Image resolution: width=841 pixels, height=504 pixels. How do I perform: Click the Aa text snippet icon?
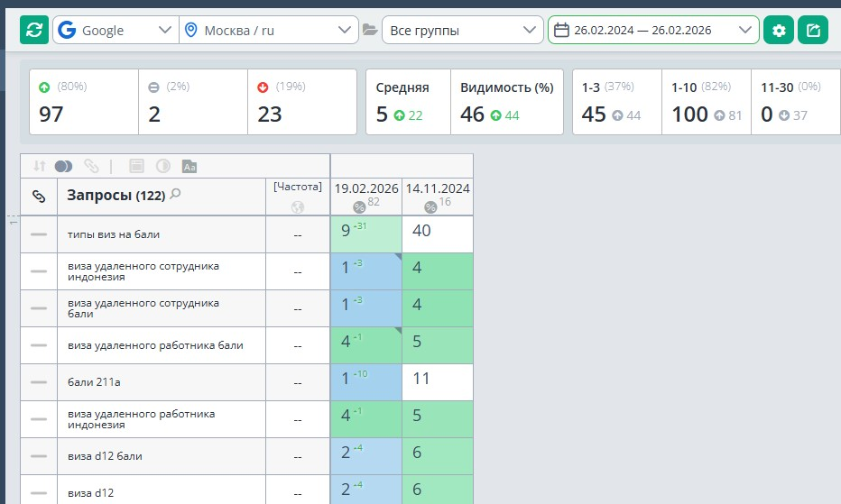(x=189, y=166)
